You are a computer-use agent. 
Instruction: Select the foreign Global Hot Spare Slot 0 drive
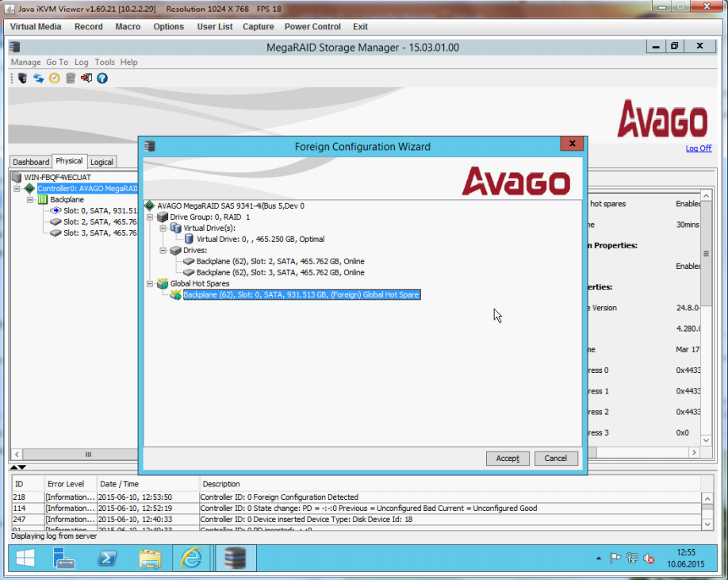(301, 295)
